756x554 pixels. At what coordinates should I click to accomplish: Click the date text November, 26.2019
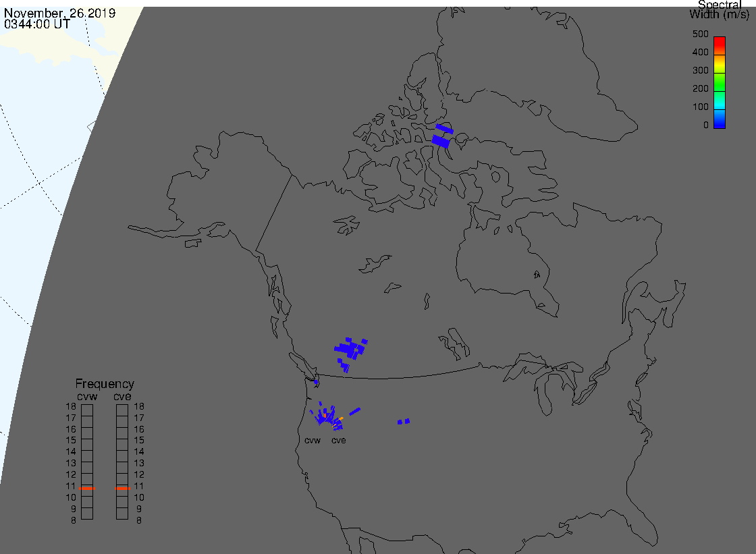[60, 13]
